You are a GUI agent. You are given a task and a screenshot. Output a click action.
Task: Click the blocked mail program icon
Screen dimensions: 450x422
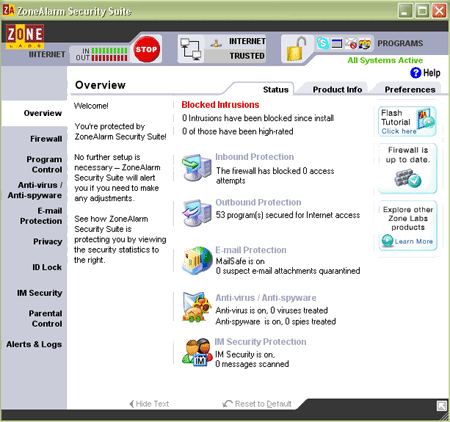pos(351,43)
